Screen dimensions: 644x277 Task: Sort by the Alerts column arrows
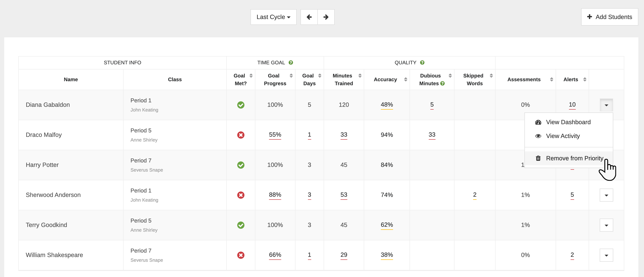[x=584, y=80]
